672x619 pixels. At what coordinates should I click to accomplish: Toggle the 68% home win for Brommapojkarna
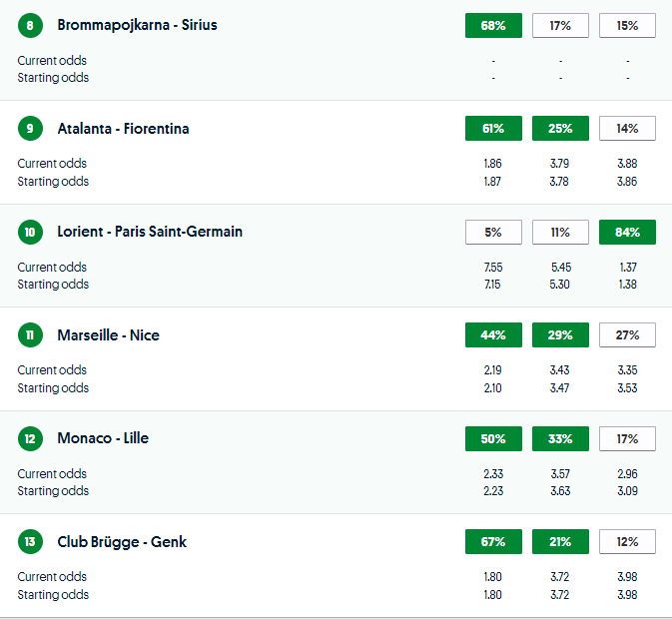pos(493,25)
